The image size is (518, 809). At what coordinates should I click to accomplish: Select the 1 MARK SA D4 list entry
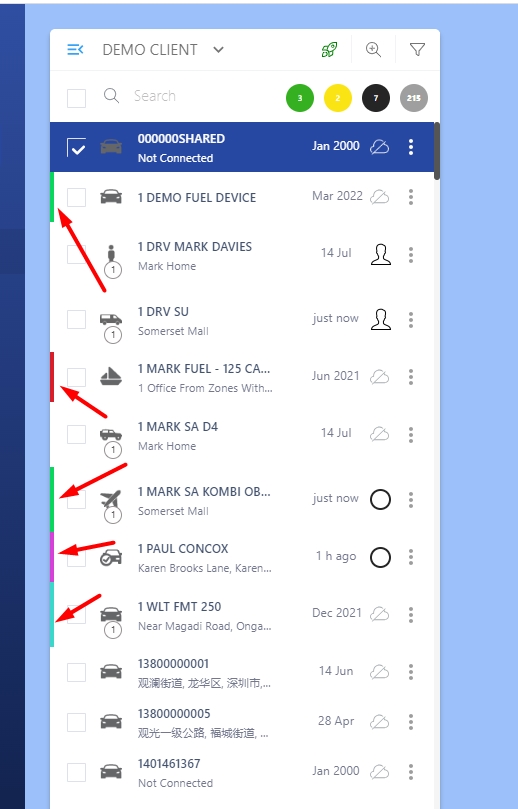coord(245,435)
